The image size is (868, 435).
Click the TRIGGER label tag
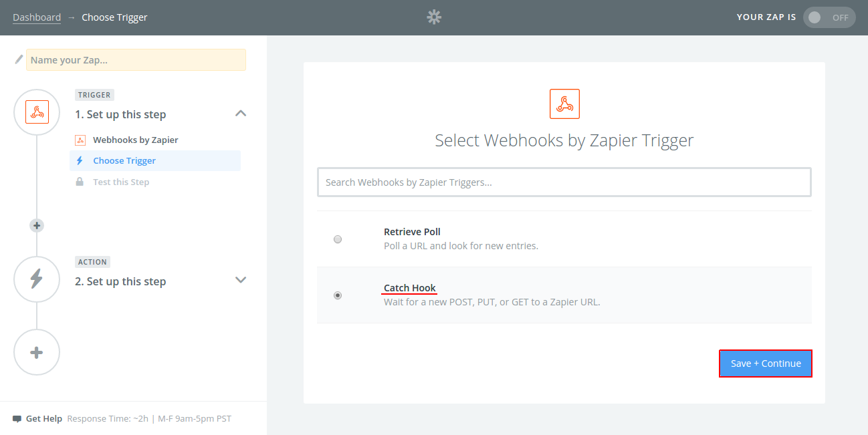coord(94,95)
